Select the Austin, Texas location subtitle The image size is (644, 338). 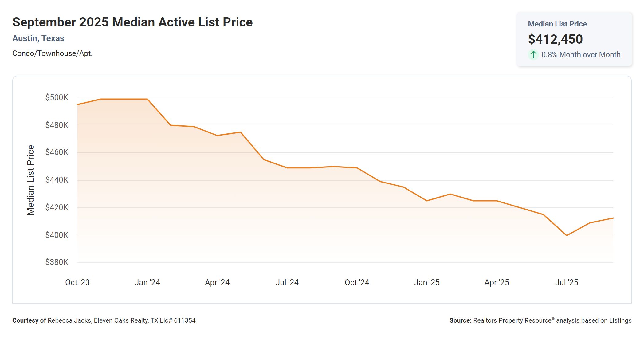point(38,38)
